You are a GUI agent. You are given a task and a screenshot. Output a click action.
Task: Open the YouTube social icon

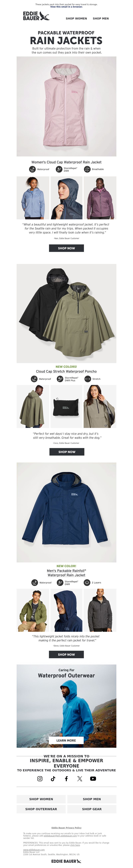[x=93, y=778]
